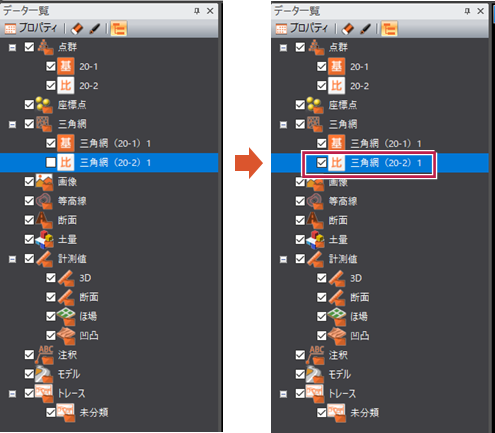Select the モデル item in the right panel
The image size is (495, 433).
[340, 374]
